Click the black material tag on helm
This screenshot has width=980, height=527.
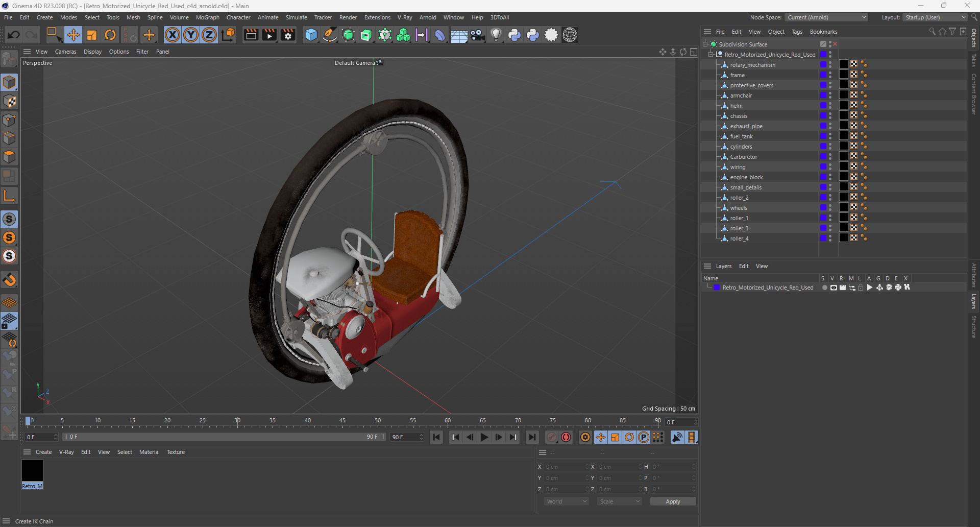pyautogui.click(x=844, y=105)
